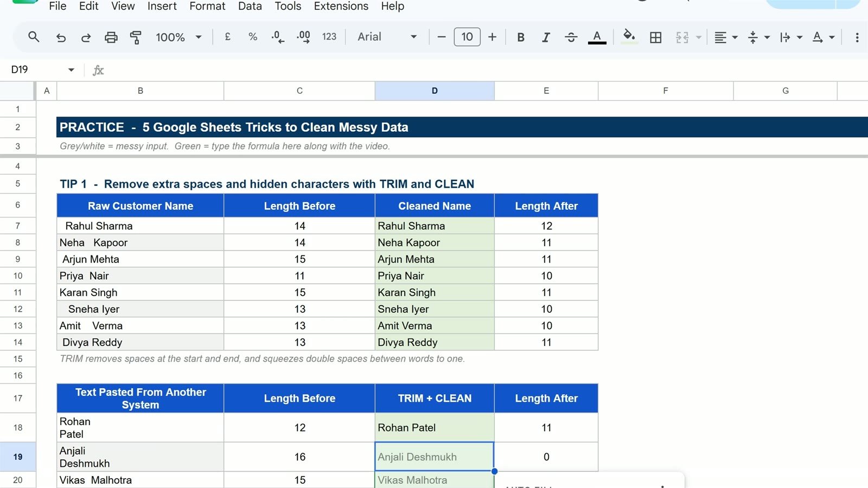Select column B header

[x=141, y=91]
